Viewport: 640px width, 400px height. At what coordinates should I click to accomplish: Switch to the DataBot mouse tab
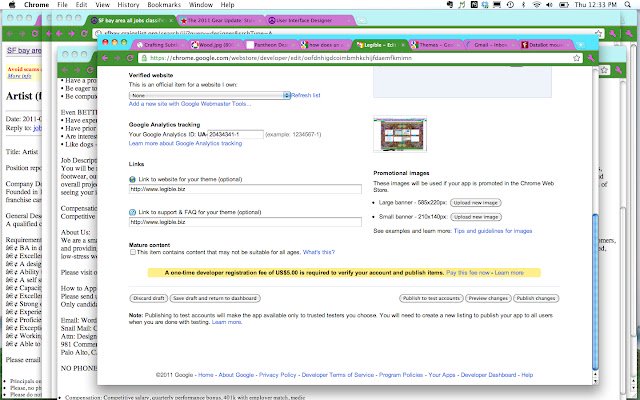click(545, 45)
